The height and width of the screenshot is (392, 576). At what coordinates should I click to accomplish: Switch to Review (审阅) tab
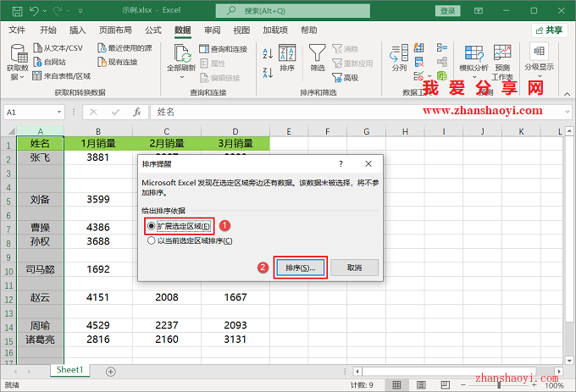pos(213,30)
